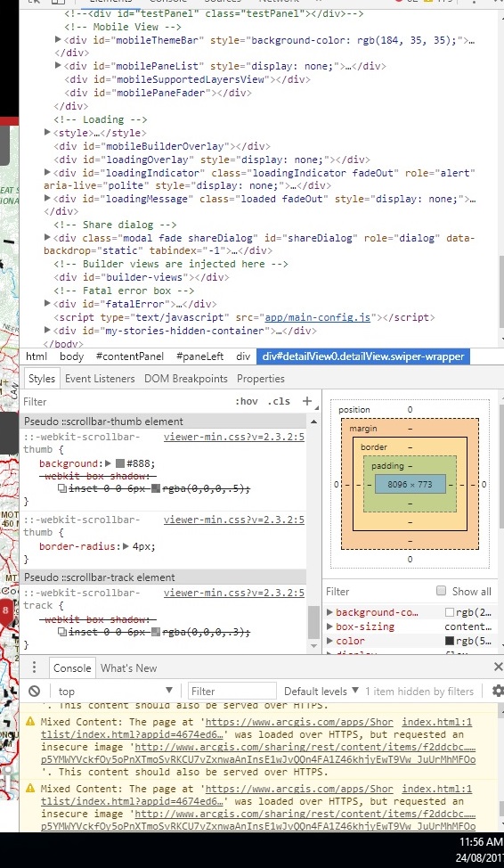The image size is (504, 868).
Task: Click content size 8096 × 773 box
Action: (x=410, y=484)
